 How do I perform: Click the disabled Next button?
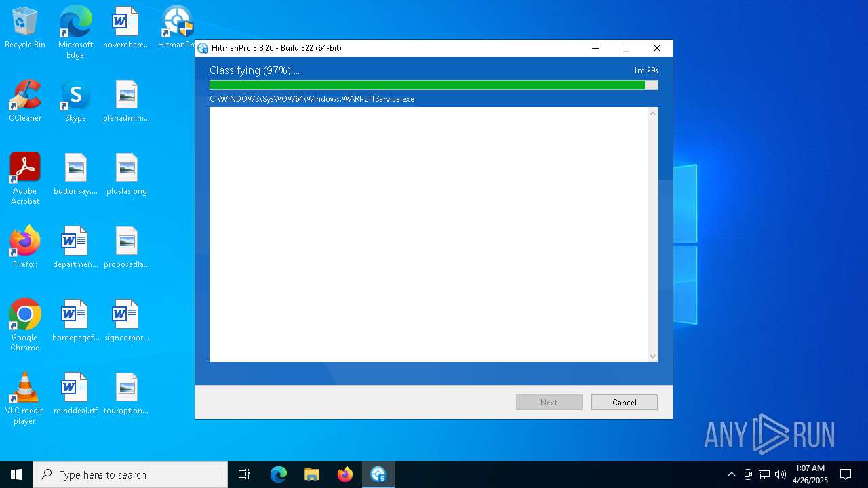pos(549,402)
